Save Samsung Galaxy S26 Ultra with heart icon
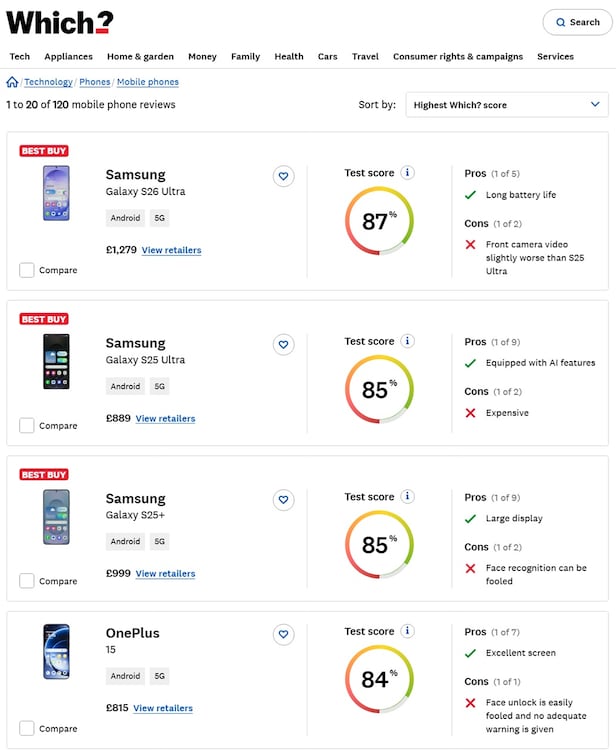This screenshot has height=756, width=616. [283, 176]
